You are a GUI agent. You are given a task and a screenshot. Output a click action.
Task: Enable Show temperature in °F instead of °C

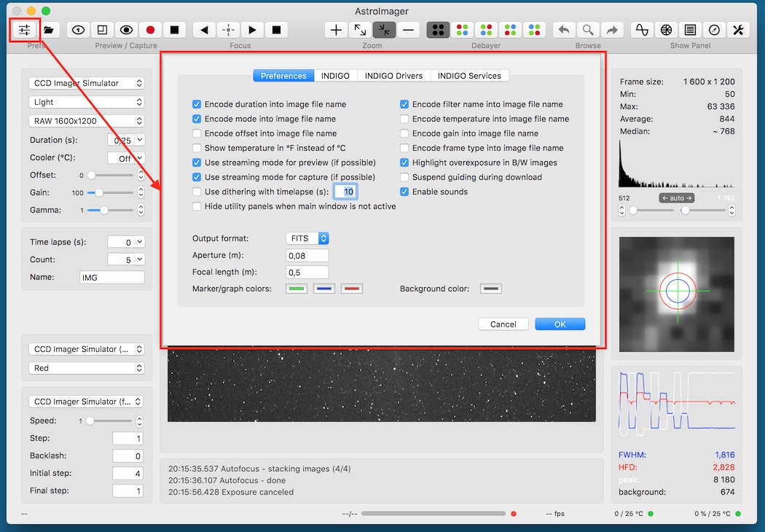(x=197, y=148)
